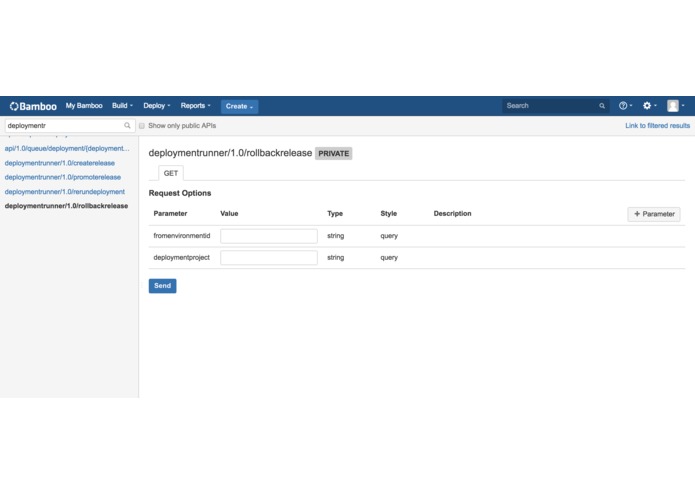Click the Description column header
The height and width of the screenshot is (494, 695).
[453, 214]
